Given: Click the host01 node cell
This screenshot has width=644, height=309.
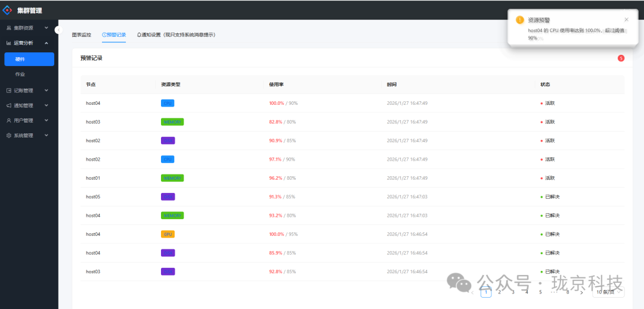Looking at the screenshot, I should (x=93, y=178).
